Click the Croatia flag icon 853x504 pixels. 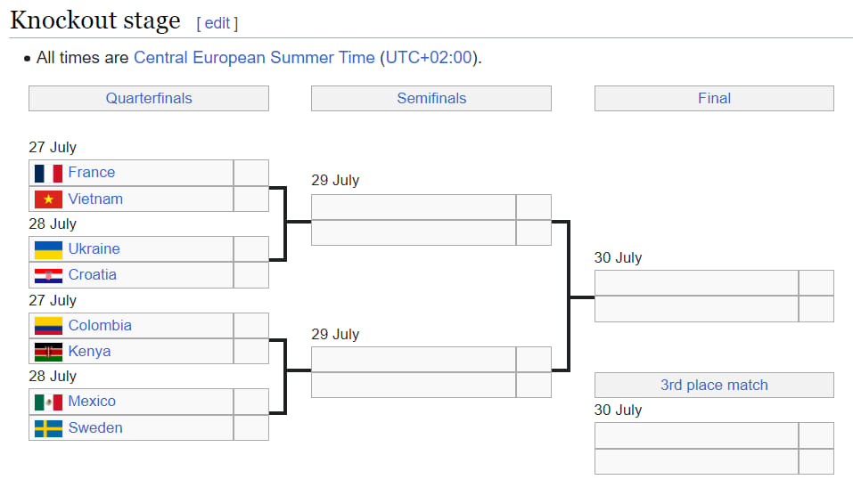(x=48, y=276)
